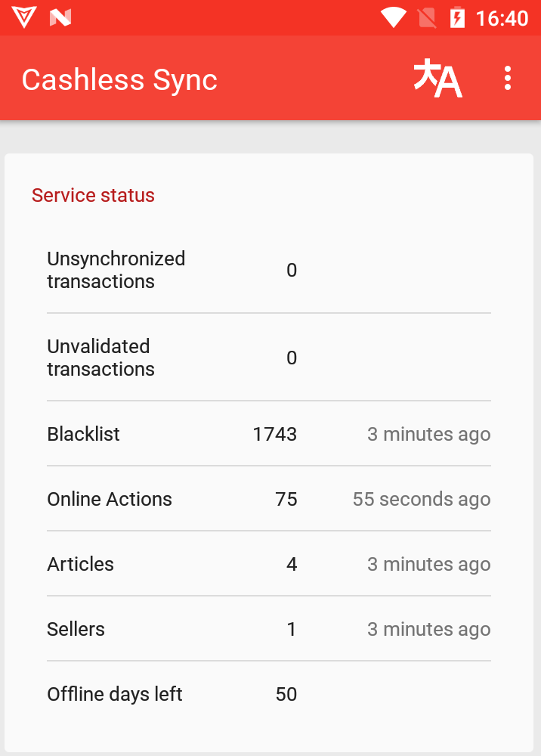Tap the no-SIM card icon
Image resolution: width=541 pixels, height=756 pixels.
pos(427,18)
